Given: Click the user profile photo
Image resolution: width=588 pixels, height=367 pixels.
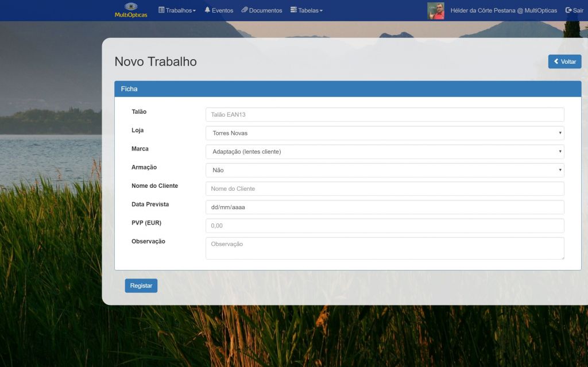Looking at the screenshot, I should point(436,10).
